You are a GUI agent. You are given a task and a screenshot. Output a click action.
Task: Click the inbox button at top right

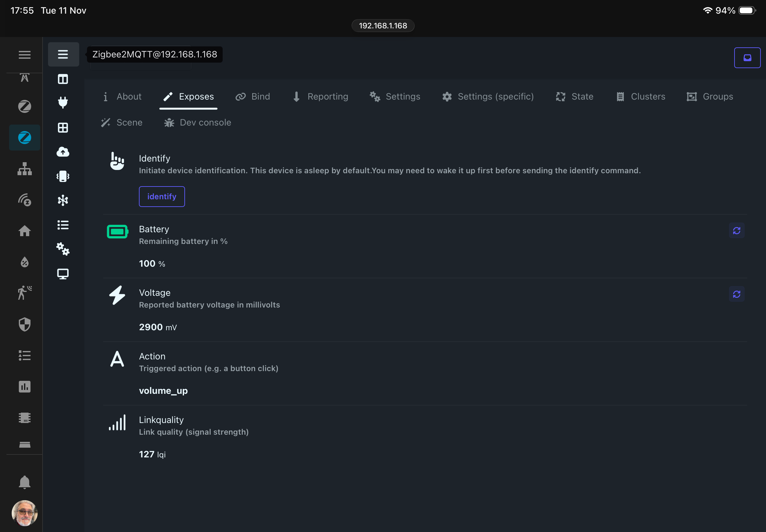747,58
